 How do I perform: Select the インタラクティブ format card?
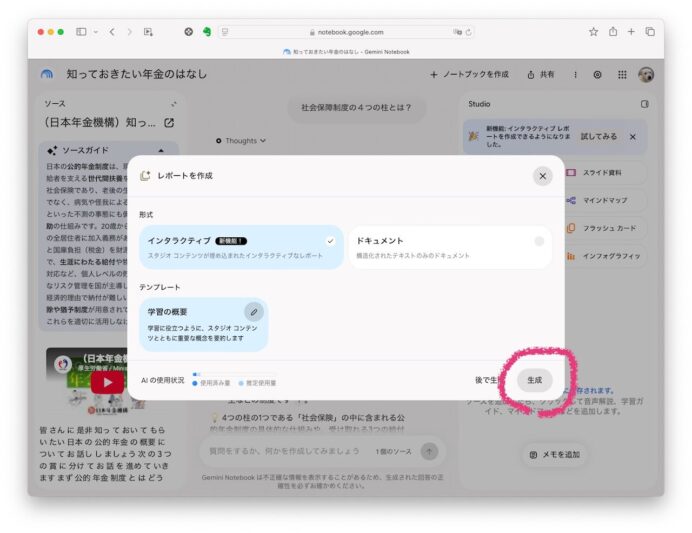(x=241, y=248)
